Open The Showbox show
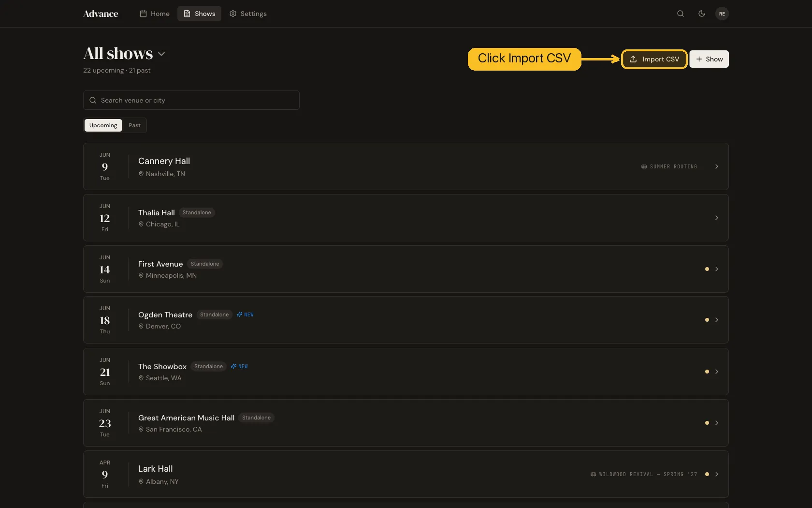Image resolution: width=812 pixels, height=508 pixels. (406, 372)
